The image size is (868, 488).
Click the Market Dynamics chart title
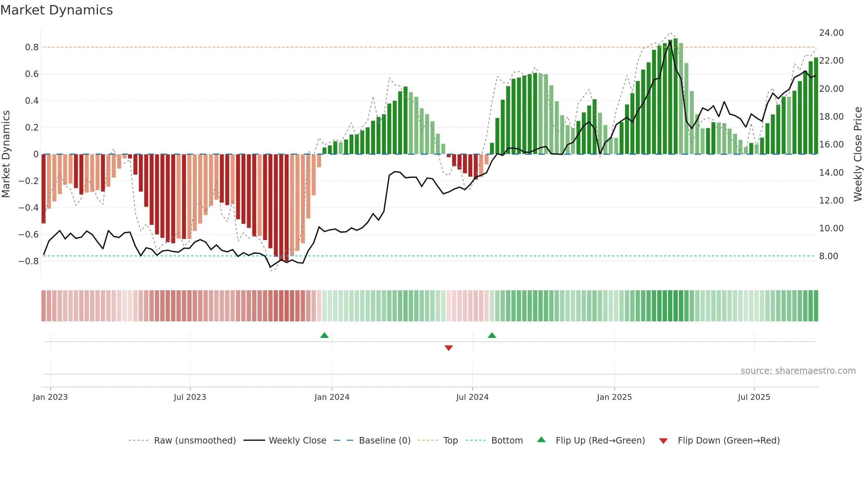(56, 10)
